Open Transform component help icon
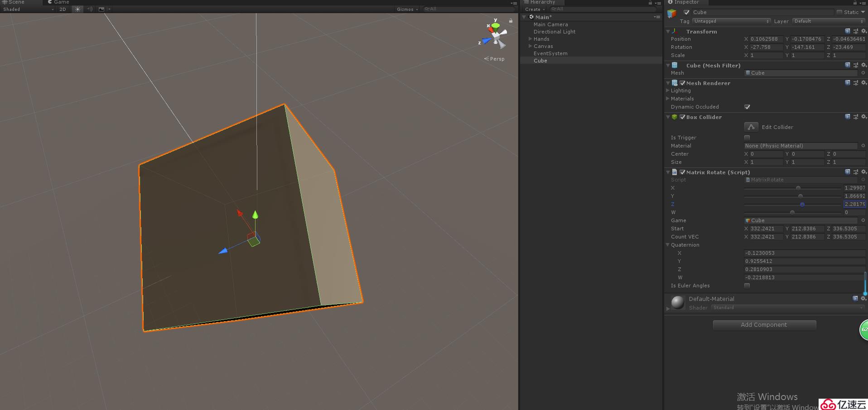The image size is (868, 410). click(x=847, y=31)
